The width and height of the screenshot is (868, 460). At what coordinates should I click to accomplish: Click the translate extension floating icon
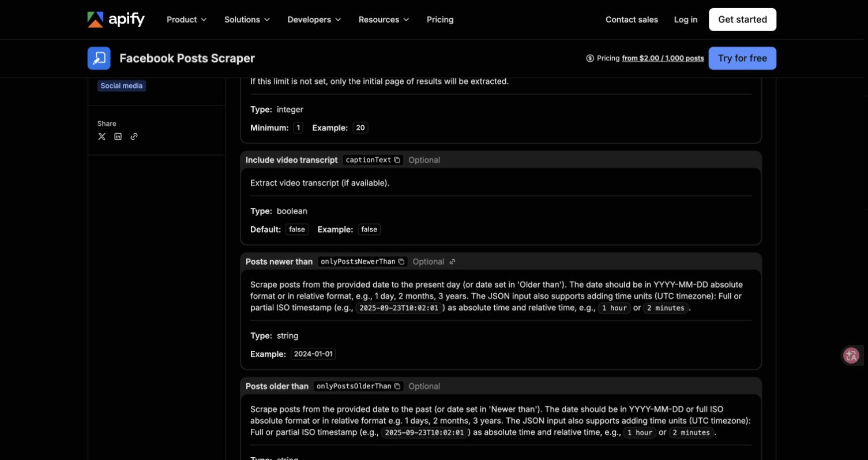click(851, 356)
